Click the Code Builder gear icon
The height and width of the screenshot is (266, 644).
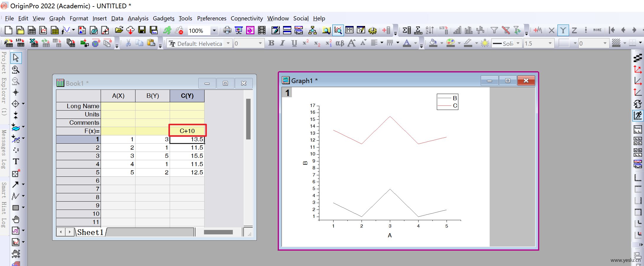click(372, 30)
